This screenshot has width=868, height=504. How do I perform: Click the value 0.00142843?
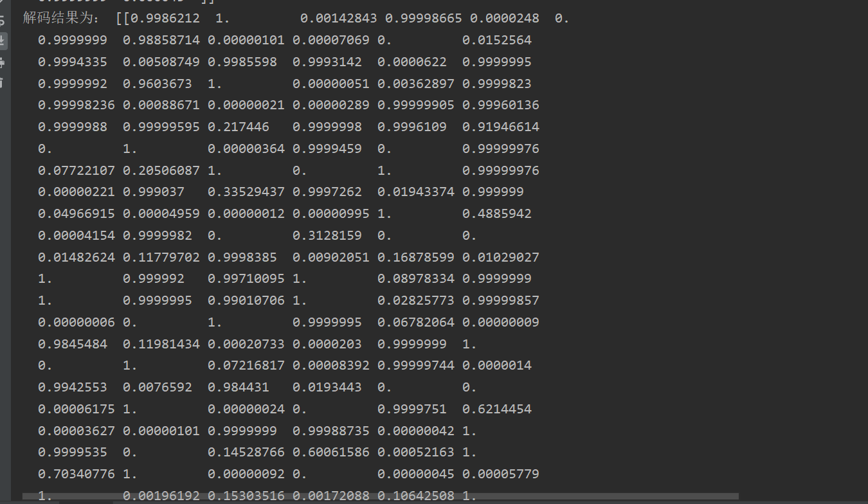339,19
